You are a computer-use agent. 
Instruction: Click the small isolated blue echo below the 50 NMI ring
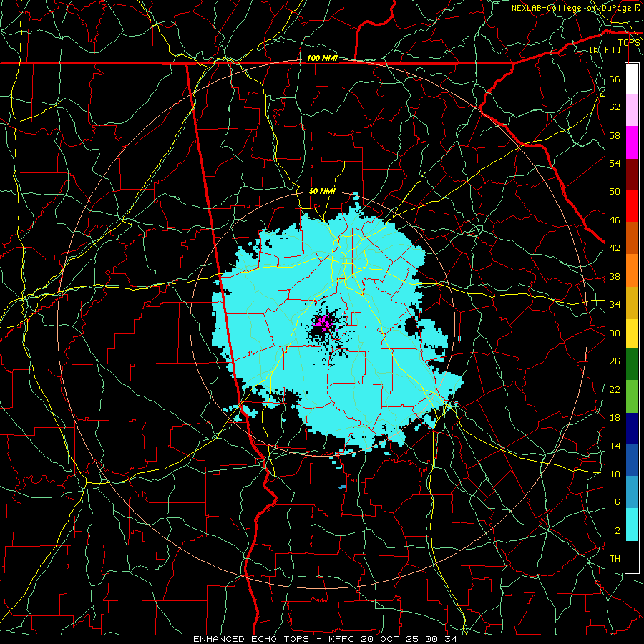pyautogui.click(x=342, y=487)
